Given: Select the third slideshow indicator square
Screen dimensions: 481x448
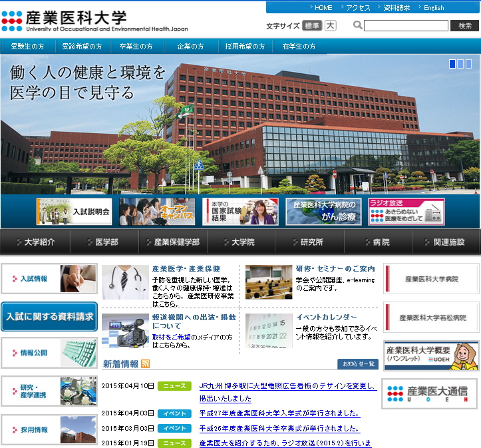Looking at the screenshot, I should click(x=468, y=64).
